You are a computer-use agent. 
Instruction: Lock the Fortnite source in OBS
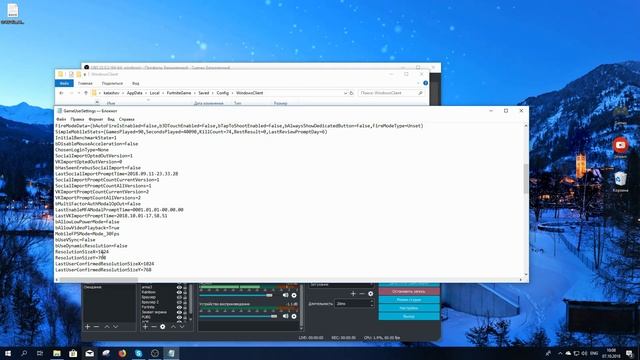coord(185,307)
